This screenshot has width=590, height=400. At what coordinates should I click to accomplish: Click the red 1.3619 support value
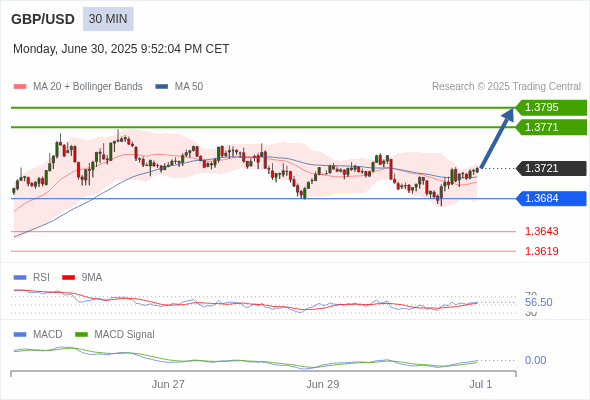[x=541, y=251]
